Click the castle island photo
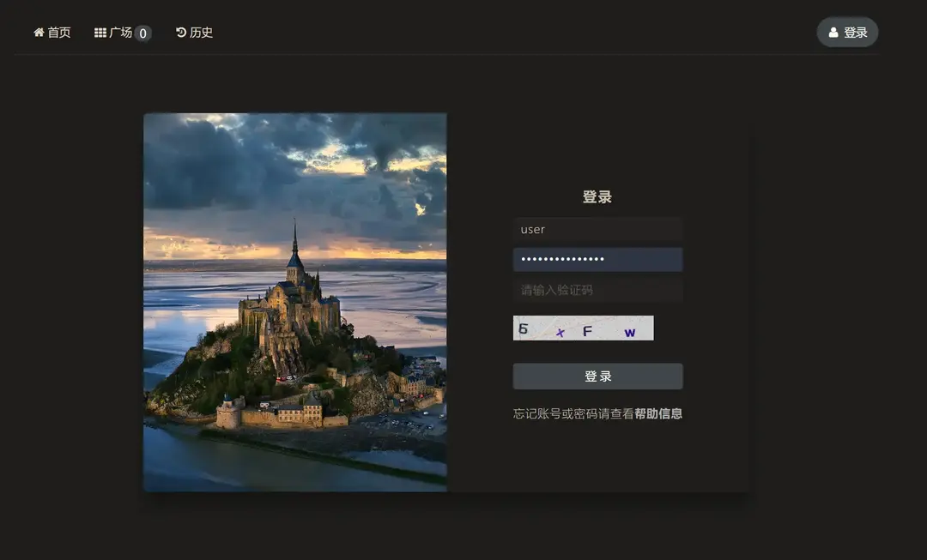Screen dimensions: 927x560 tap(294, 302)
